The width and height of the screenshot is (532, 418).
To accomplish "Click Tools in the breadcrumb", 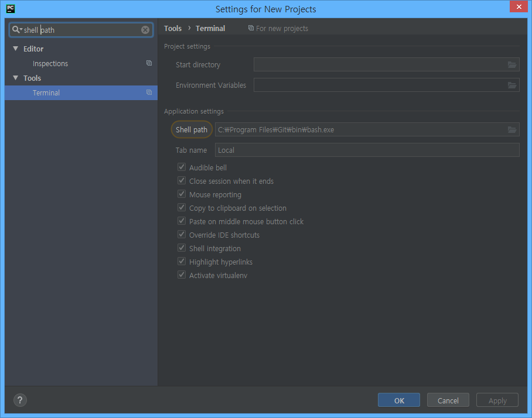I will click(173, 29).
